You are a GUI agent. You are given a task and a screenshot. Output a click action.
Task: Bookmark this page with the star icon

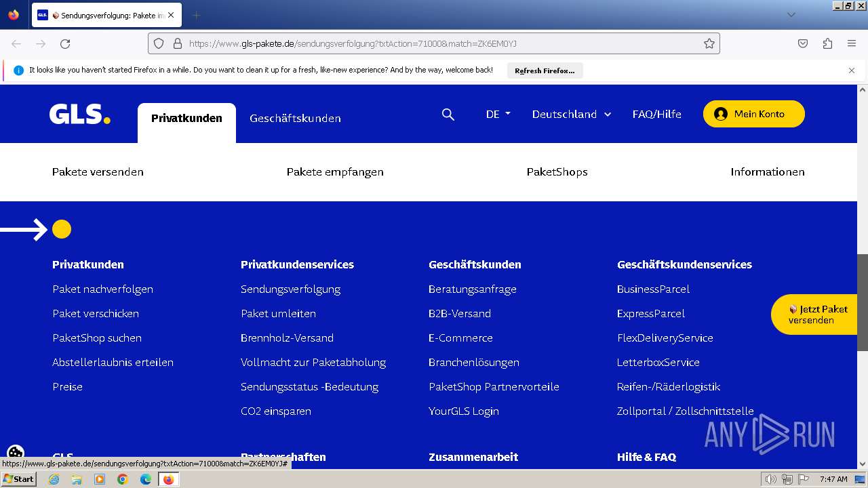click(709, 43)
